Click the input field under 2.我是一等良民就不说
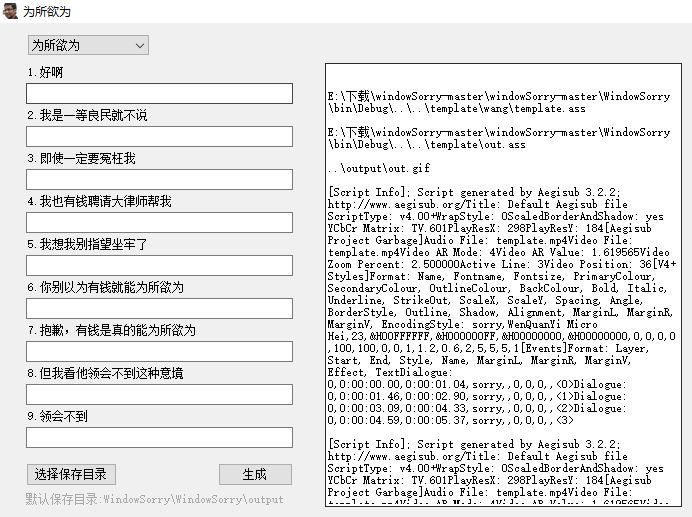The height and width of the screenshot is (517, 692). click(x=159, y=136)
